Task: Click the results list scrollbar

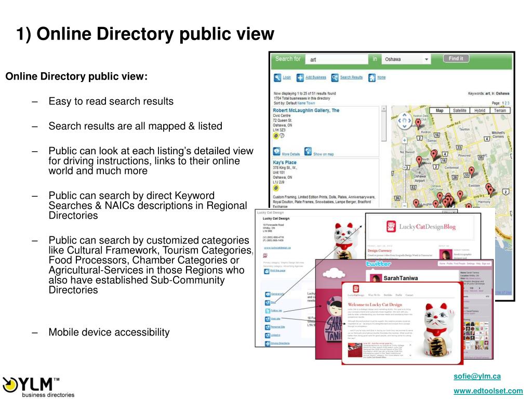Action: pos(384,124)
